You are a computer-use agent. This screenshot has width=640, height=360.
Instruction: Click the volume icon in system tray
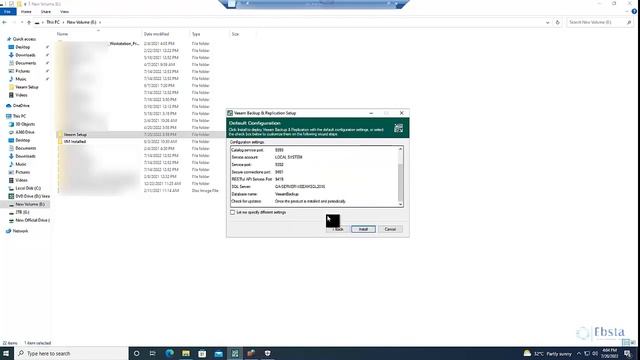coord(595,353)
